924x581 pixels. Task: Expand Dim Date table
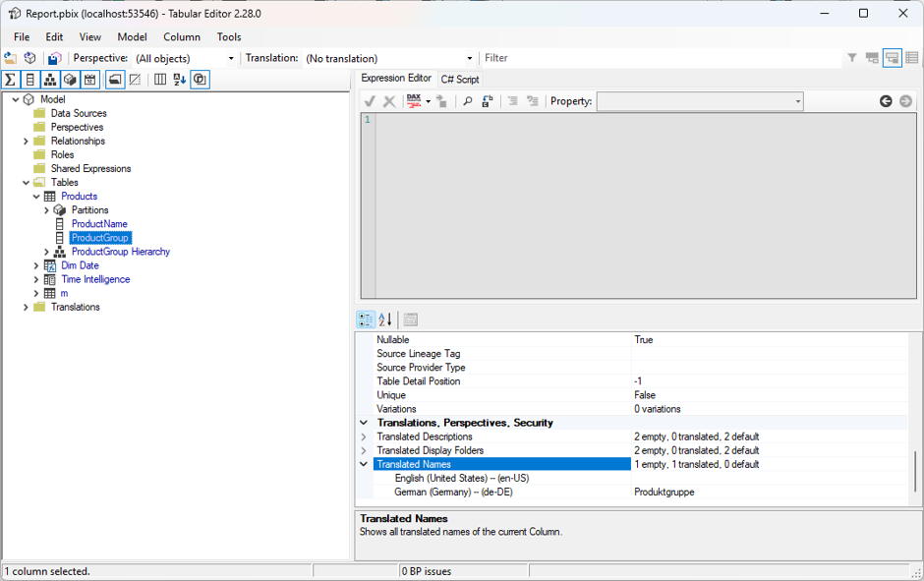36,265
